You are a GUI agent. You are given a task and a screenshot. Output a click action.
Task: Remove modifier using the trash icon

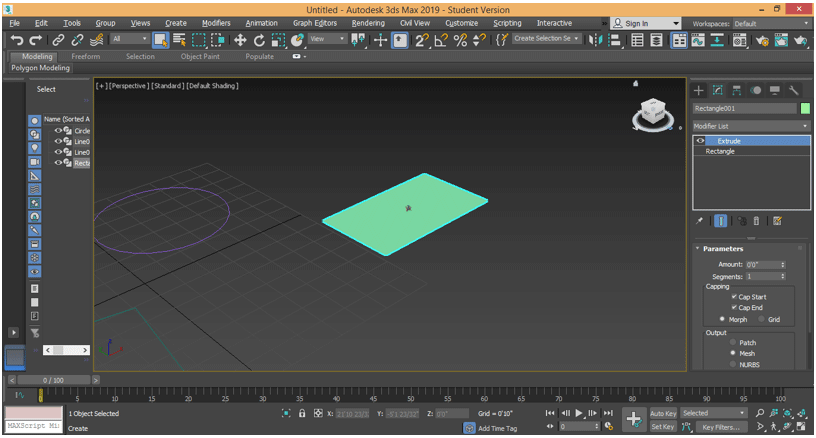coord(756,221)
